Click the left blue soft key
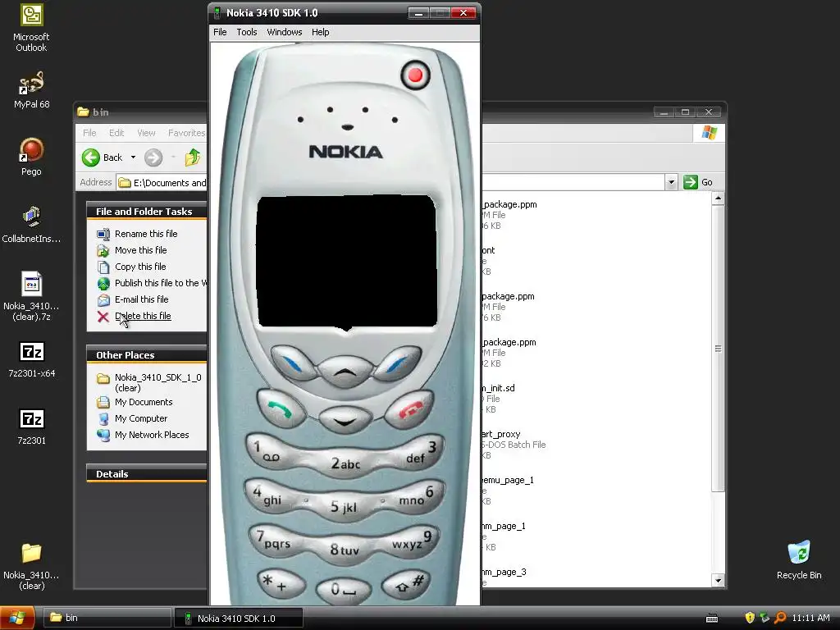Viewport: 840px width, 630px height. click(x=293, y=363)
